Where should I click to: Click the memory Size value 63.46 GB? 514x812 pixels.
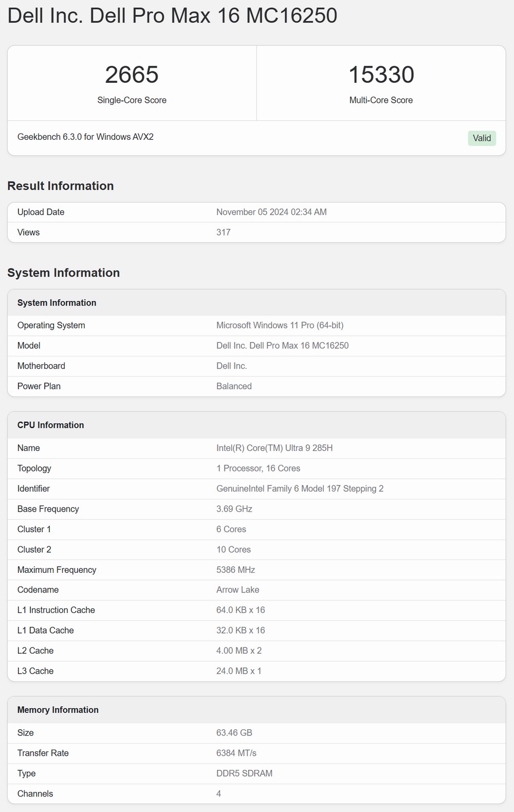click(x=234, y=733)
